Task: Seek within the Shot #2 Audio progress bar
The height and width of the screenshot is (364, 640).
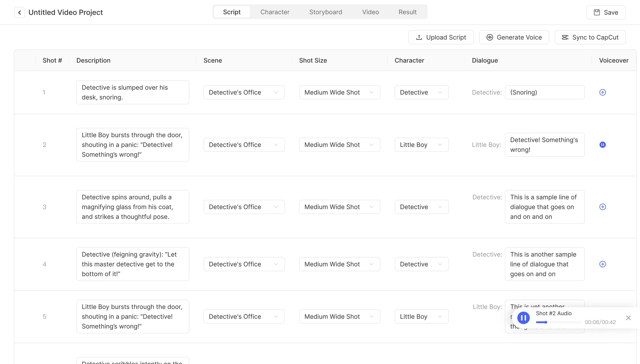Action: coord(558,322)
